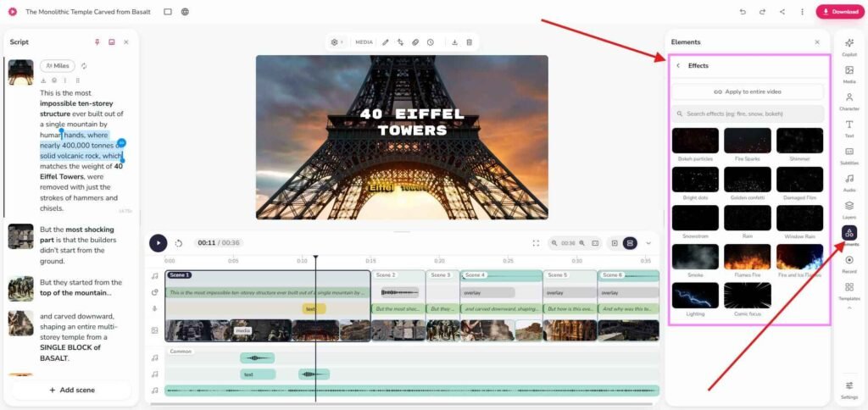Open the gear settings dropdown in media toolbar
868x410 pixels.
click(x=336, y=42)
